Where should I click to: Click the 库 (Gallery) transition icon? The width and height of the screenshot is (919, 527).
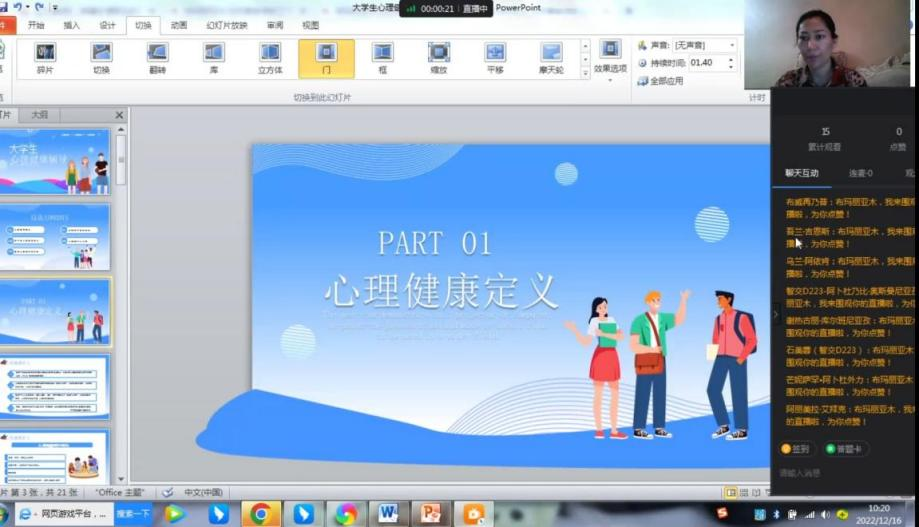214,58
